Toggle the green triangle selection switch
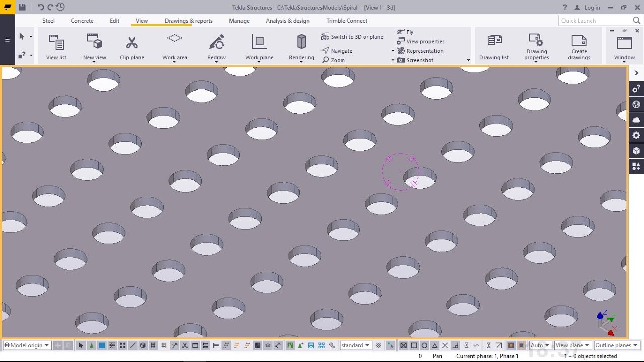This screenshot has width=644, height=362. [92, 345]
